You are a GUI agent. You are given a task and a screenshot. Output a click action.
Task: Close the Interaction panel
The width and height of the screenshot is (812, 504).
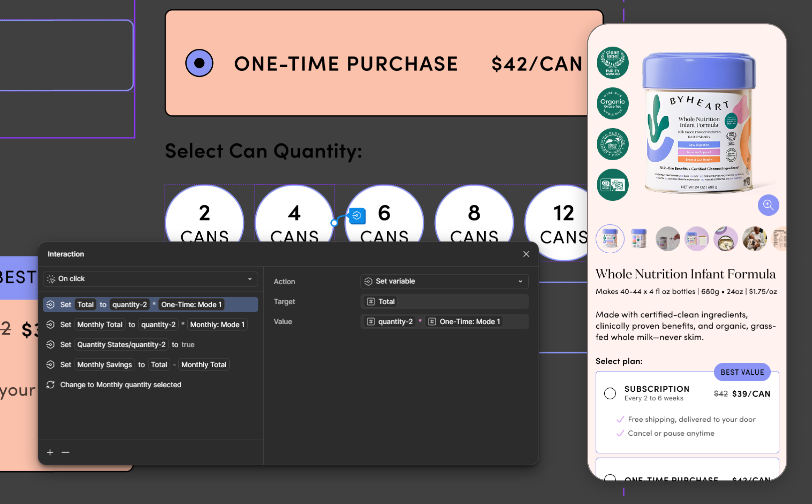526,254
